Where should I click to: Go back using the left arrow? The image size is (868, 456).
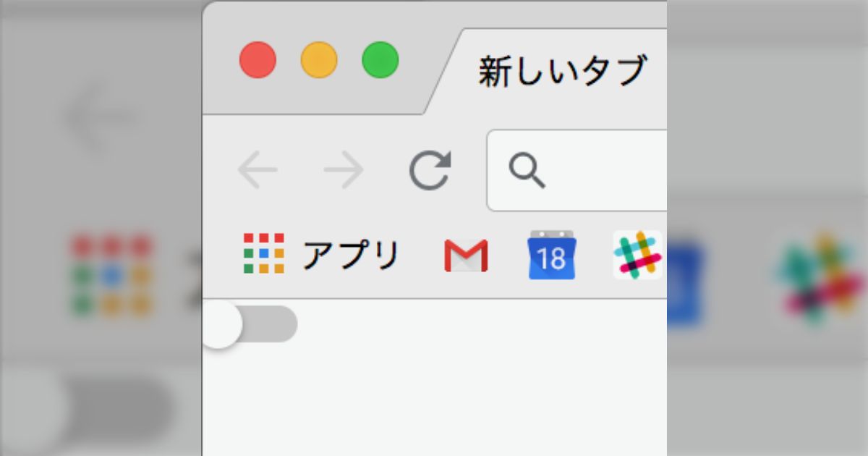[x=258, y=171]
